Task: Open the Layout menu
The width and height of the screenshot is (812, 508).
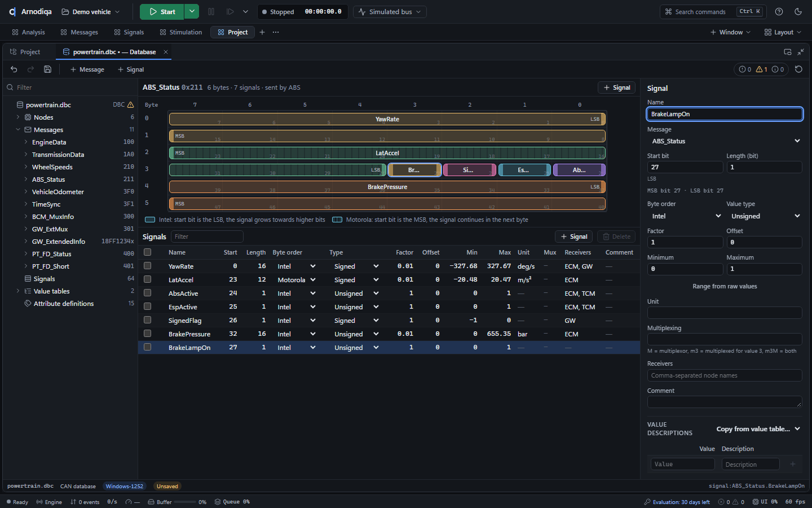Action: [783, 32]
